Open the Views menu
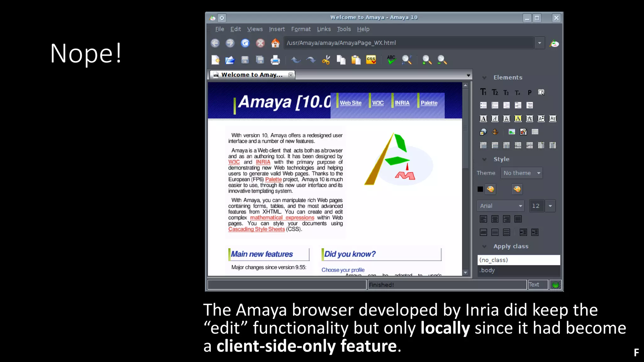The width and height of the screenshot is (644, 362). point(255,29)
